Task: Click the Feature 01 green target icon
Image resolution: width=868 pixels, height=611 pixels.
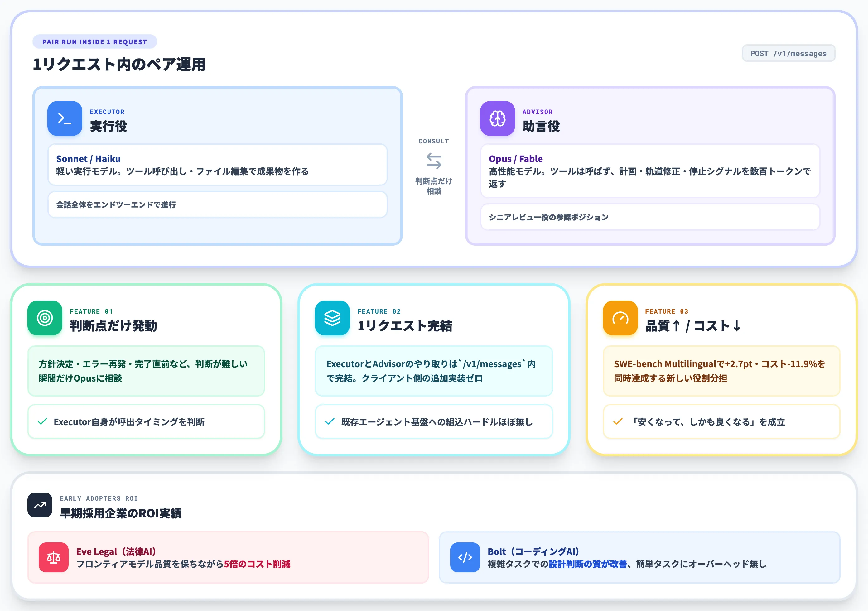Action: [x=45, y=318]
